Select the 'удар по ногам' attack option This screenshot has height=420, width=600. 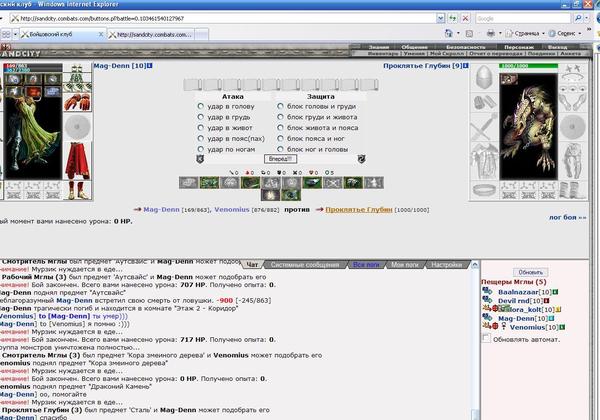coord(201,149)
